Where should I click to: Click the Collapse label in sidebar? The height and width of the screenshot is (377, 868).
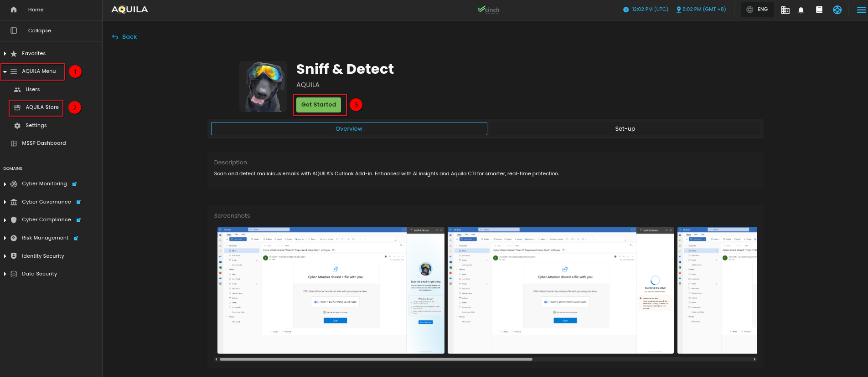point(40,31)
